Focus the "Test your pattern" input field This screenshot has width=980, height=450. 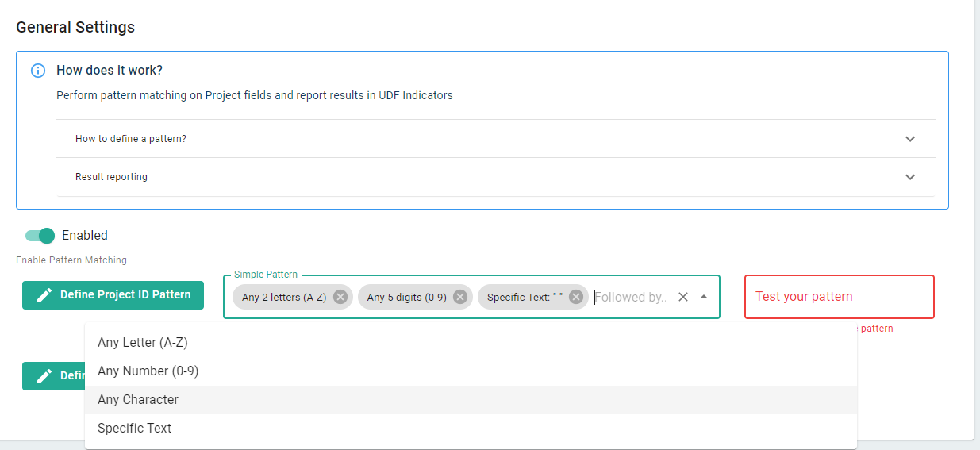(839, 297)
